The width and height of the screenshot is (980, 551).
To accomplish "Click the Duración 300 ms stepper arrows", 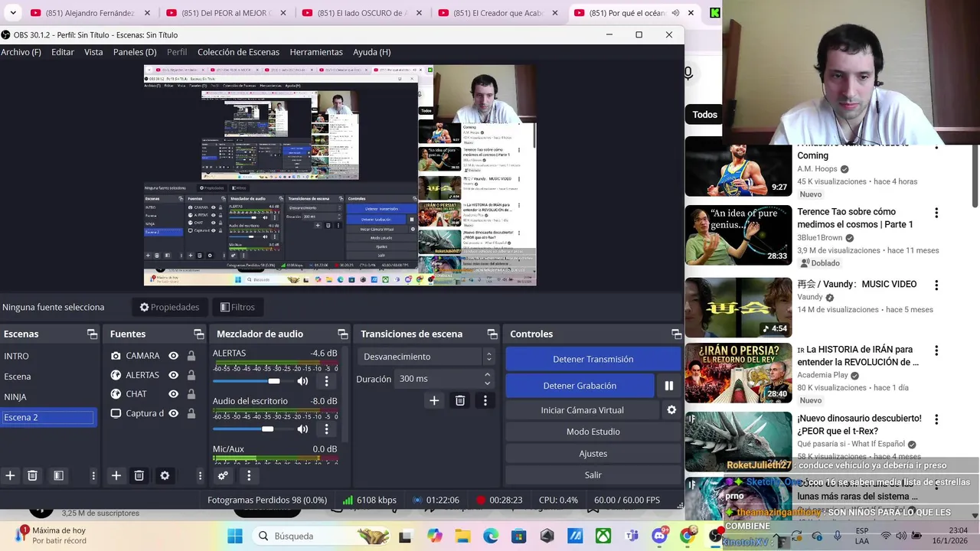I will (x=487, y=379).
